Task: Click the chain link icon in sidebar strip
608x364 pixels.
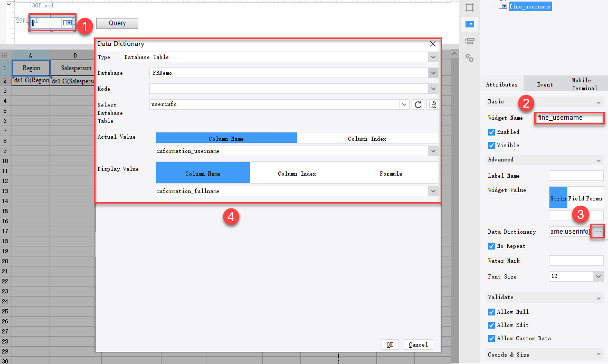Action: coord(470,58)
